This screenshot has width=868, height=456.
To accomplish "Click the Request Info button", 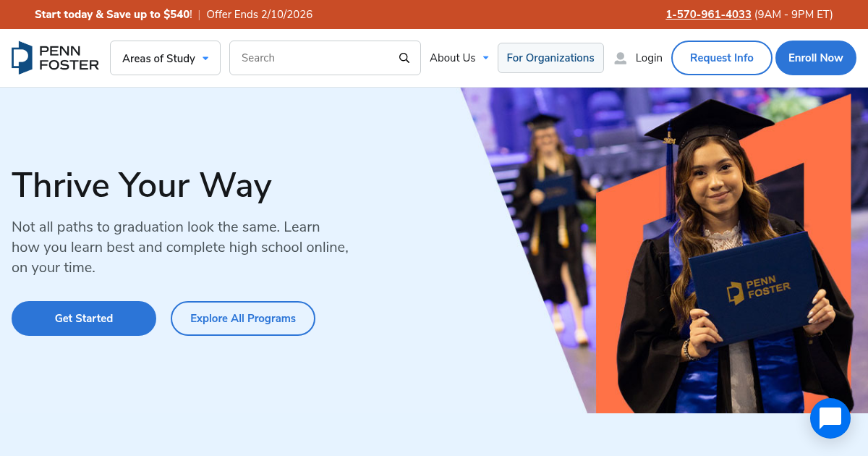I will pyautogui.click(x=722, y=58).
